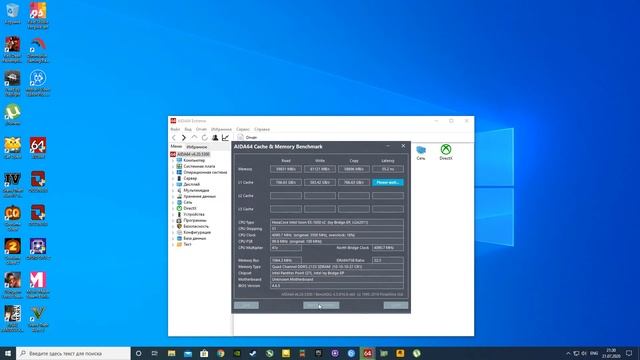Open the Сервис menu
Screen dimensions: 640x360
pyautogui.click(x=242, y=129)
